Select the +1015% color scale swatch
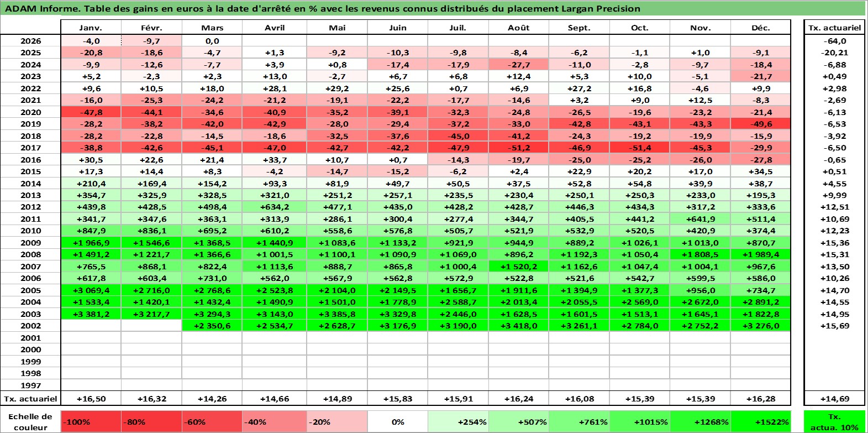 point(640,421)
